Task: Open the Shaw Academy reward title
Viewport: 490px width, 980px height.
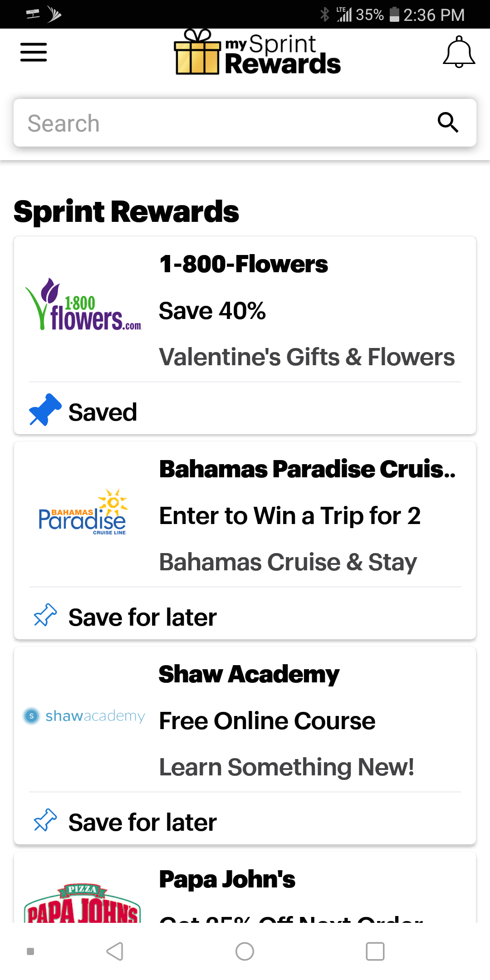Action: coord(249,674)
